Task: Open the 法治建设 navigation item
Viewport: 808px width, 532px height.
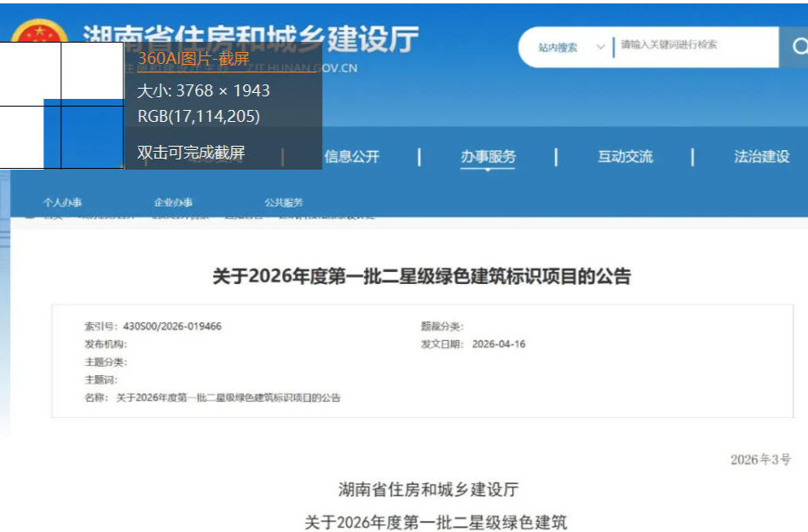Action: tap(761, 157)
